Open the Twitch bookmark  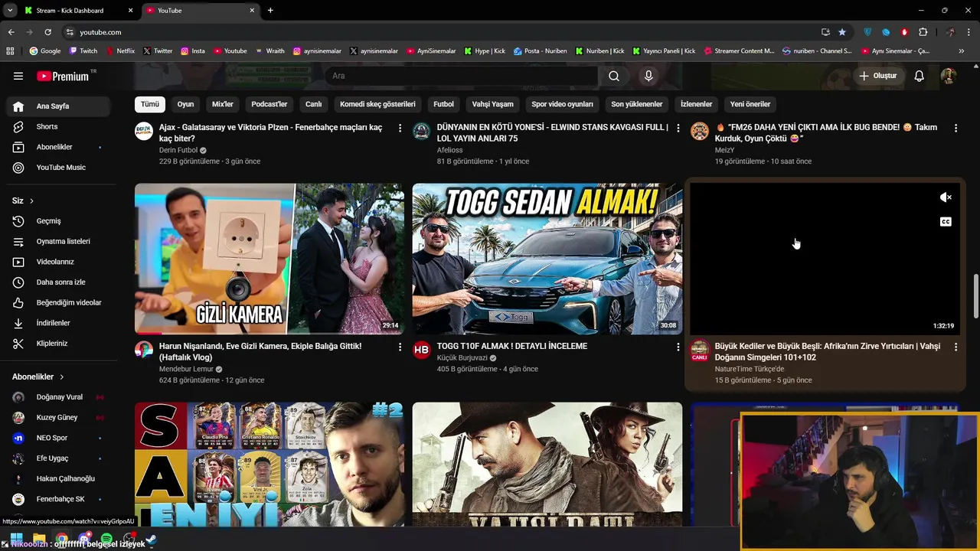click(83, 51)
